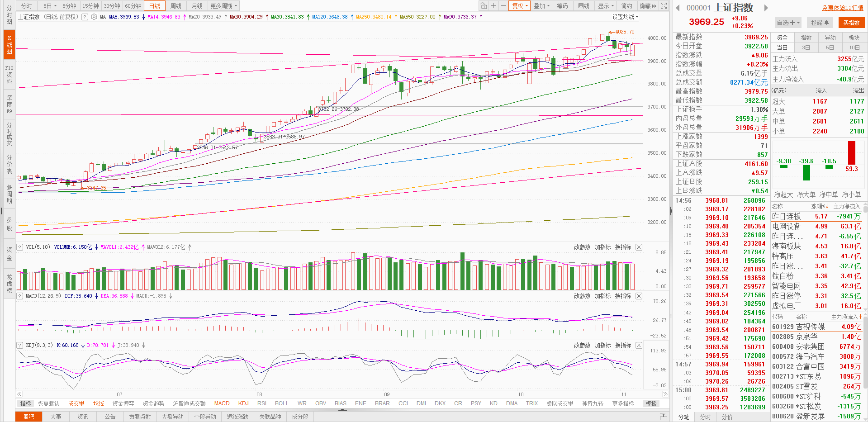Go to previous stock with left arrow
868x422 pixels.
click(x=678, y=8)
